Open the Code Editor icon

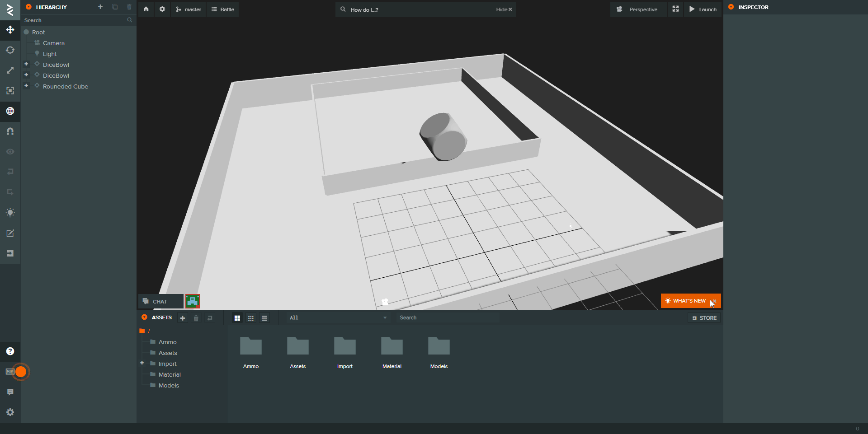pyautogui.click(x=10, y=233)
